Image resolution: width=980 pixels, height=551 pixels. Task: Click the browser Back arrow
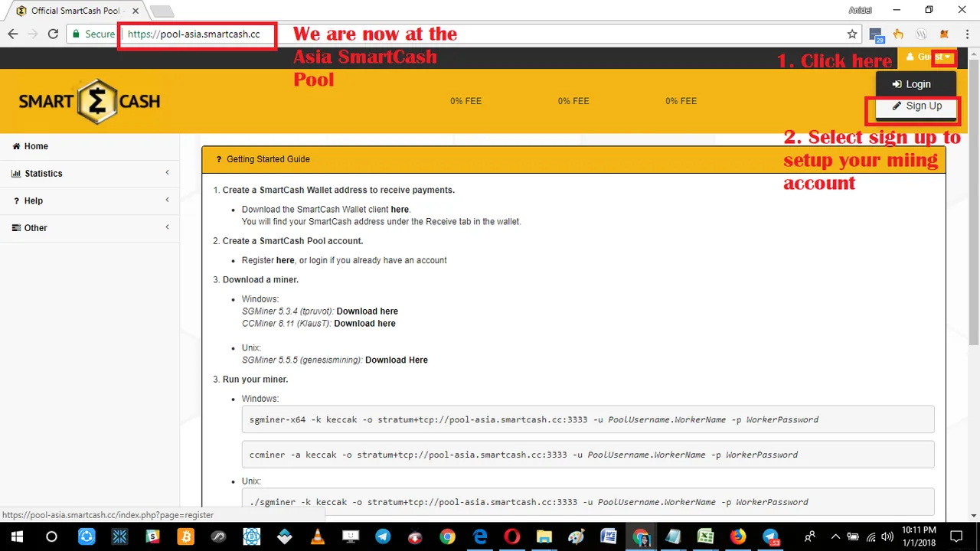click(12, 34)
